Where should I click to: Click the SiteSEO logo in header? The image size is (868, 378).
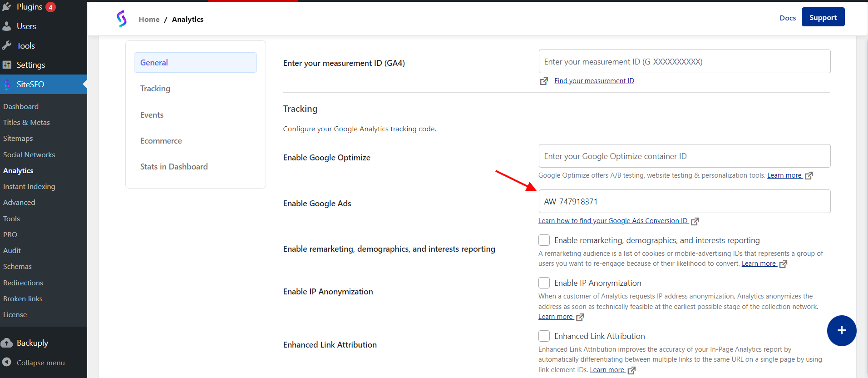coord(121,19)
